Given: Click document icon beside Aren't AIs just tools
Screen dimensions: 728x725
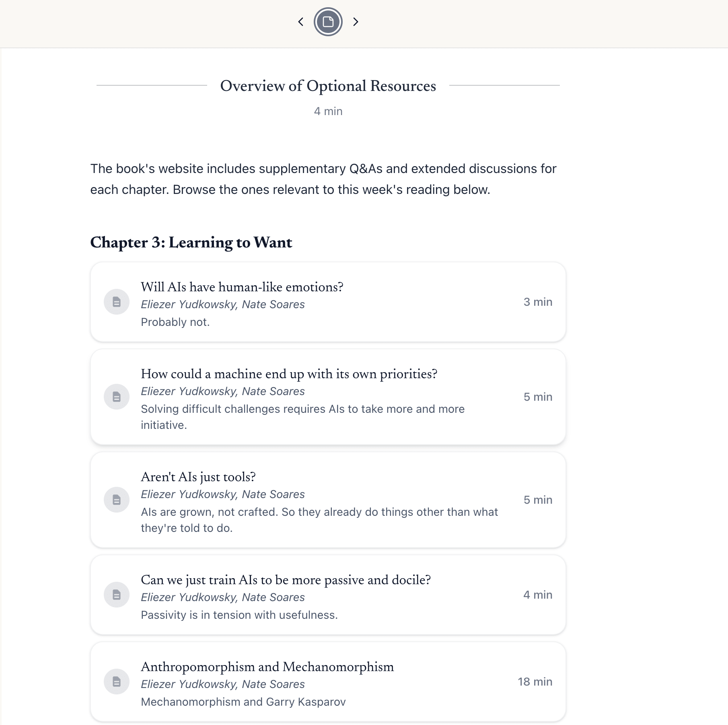Looking at the screenshot, I should coord(117,500).
